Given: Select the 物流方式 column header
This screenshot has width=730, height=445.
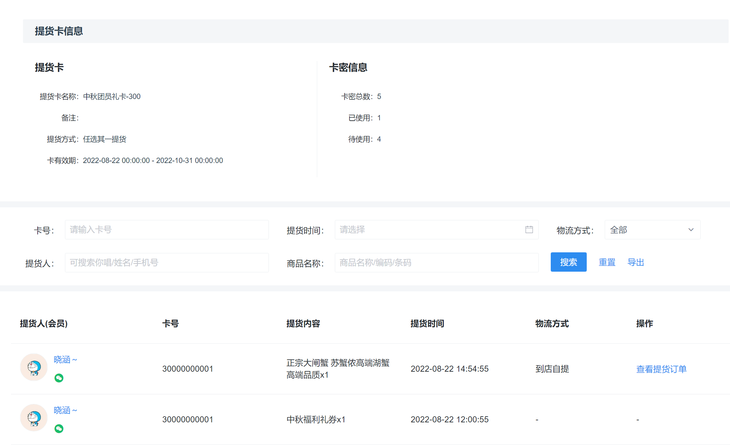Looking at the screenshot, I should tap(552, 324).
